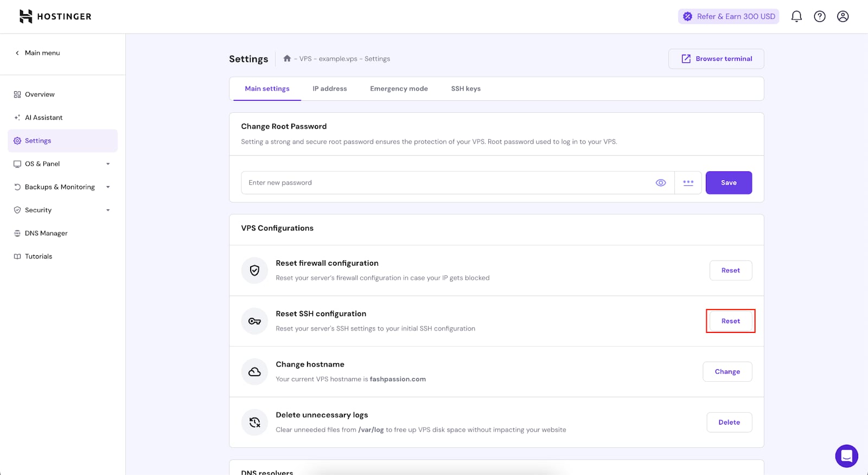Reset the SSH configuration
This screenshot has width=868, height=475.
730,321
